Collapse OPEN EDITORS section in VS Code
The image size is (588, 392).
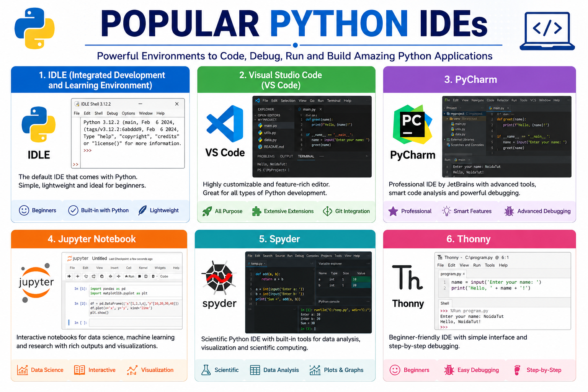click(x=255, y=115)
